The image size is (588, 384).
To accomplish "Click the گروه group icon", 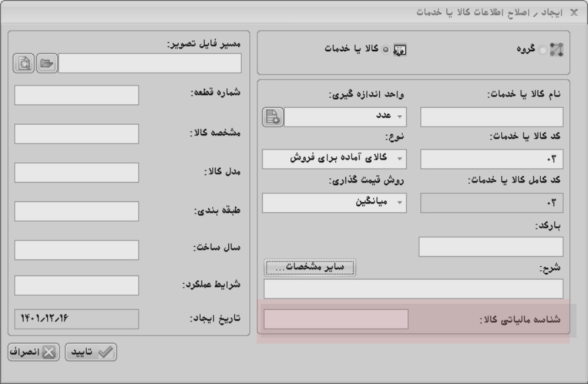I will tap(557, 49).
